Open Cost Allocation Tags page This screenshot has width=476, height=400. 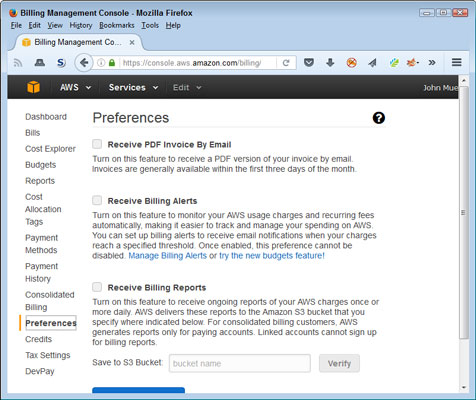tap(43, 209)
